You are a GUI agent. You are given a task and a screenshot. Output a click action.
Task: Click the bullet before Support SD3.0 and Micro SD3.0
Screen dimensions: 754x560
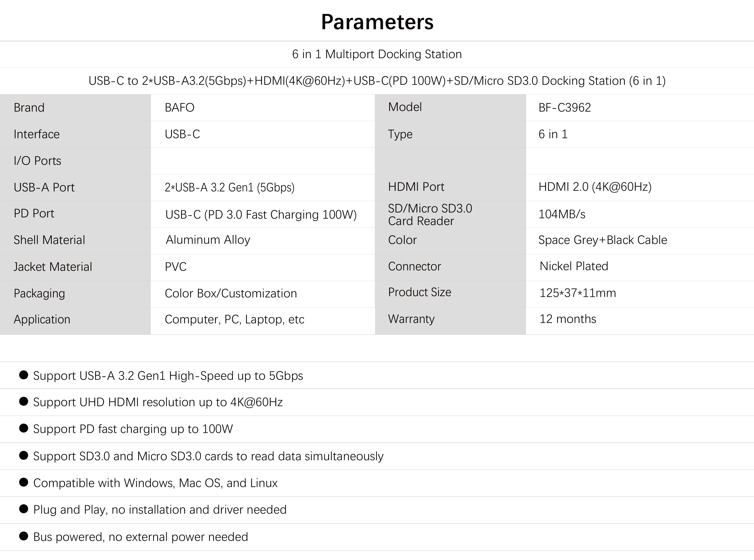(x=24, y=455)
